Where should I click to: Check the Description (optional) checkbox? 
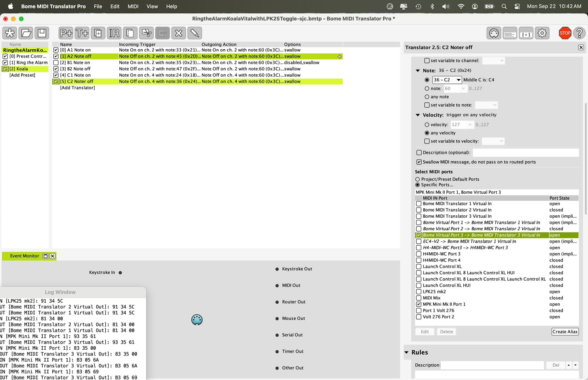point(419,152)
